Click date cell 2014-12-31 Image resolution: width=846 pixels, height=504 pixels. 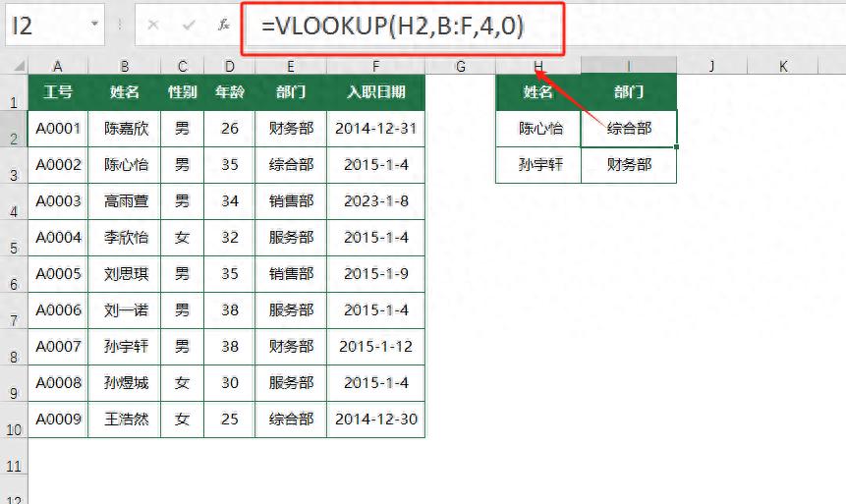pos(375,129)
